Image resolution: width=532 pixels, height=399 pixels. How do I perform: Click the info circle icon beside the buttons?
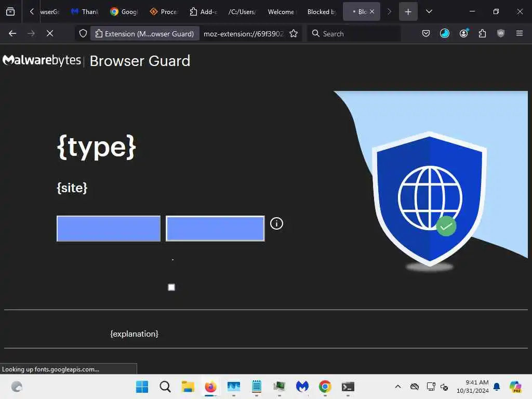(276, 223)
